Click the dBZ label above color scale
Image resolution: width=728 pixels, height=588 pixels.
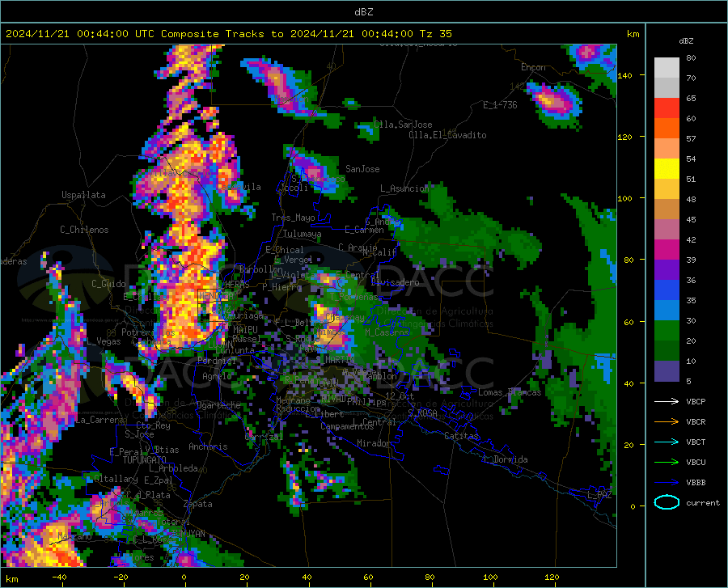[686, 40]
